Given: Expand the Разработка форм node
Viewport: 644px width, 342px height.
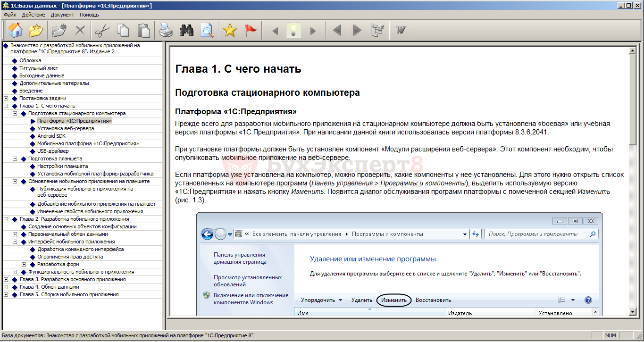Looking at the screenshot, I should pyautogui.click(x=24, y=264).
